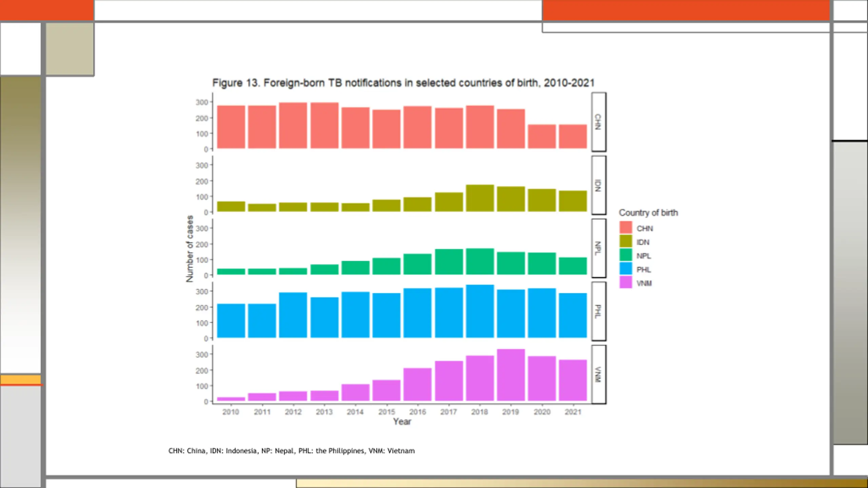The image size is (868, 488).
Task: Click the Indonesia 2018 olive bar
Action: pos(480,198)
